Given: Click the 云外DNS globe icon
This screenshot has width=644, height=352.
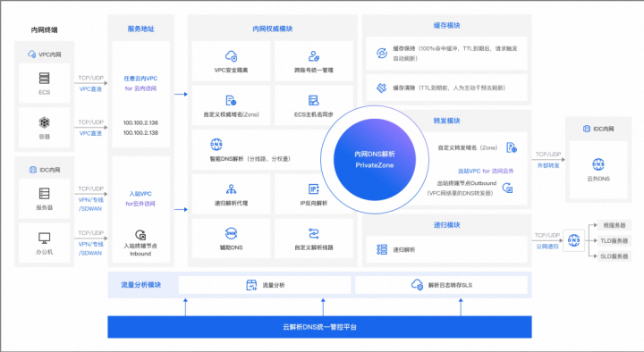Looking at the screenshot, I should tap(598, 164).
